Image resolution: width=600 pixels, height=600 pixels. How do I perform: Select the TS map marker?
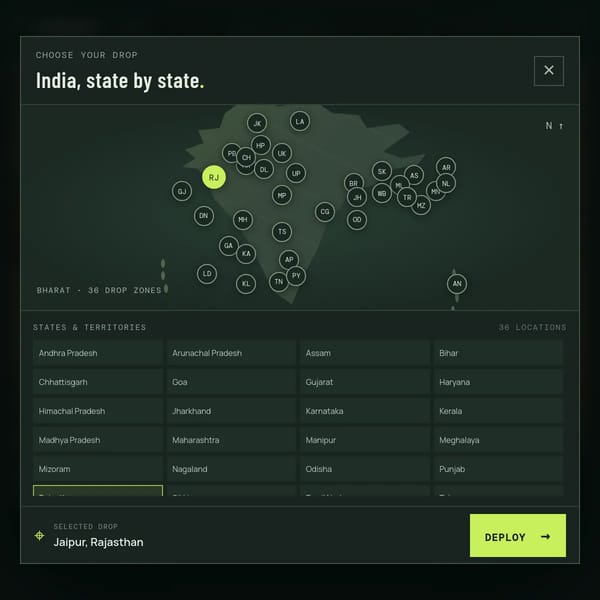(282, 232)
